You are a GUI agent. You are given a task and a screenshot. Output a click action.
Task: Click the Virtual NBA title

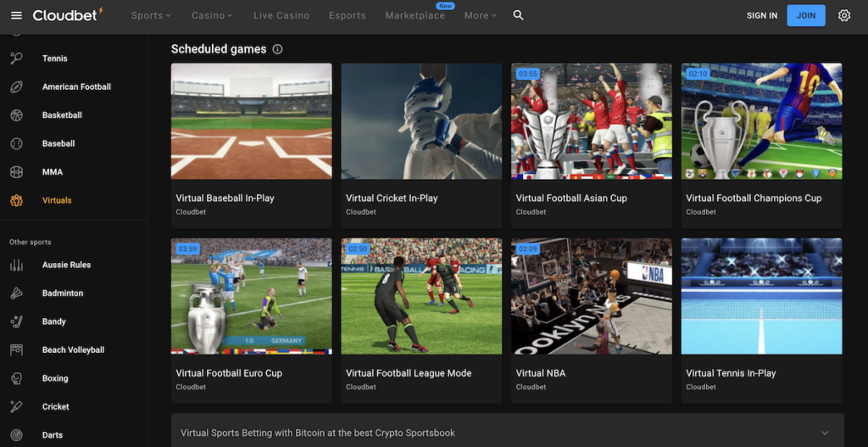click(x=540, y=373)
